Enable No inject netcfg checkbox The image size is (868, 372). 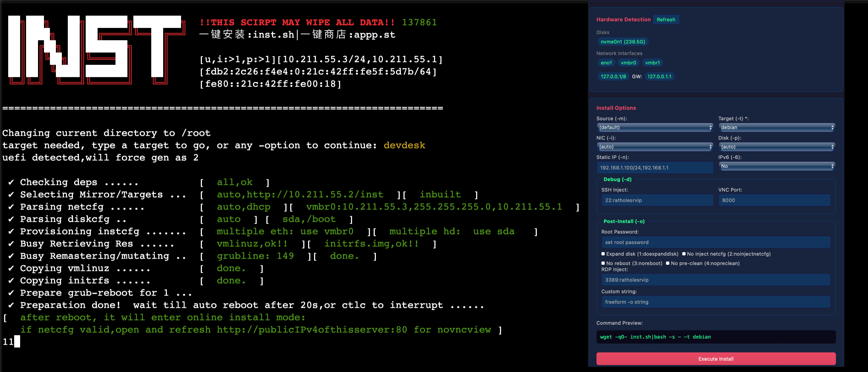click(x=684, y=254)
